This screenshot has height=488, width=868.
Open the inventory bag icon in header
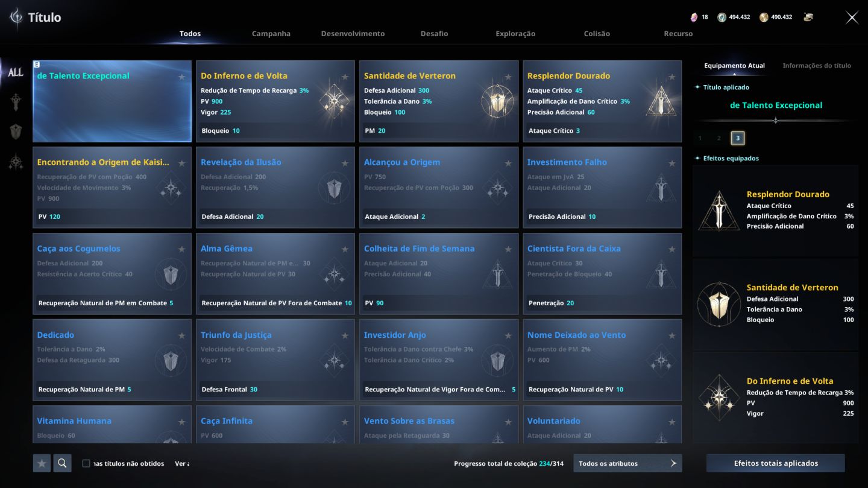coord(808,17)
